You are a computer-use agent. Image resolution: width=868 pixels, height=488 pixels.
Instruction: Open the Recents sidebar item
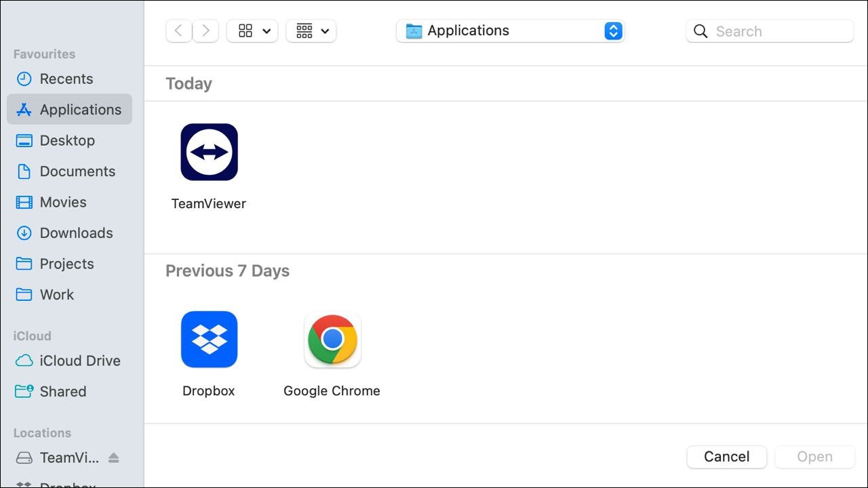point(67,79)
